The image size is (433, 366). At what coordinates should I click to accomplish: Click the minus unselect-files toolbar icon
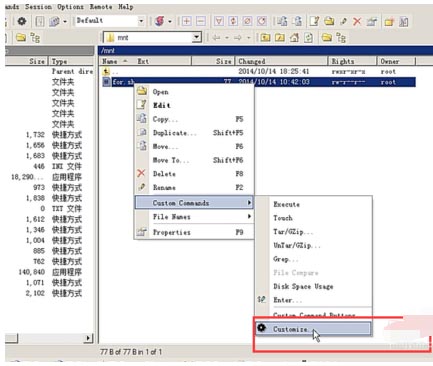(x=201, y=21)
